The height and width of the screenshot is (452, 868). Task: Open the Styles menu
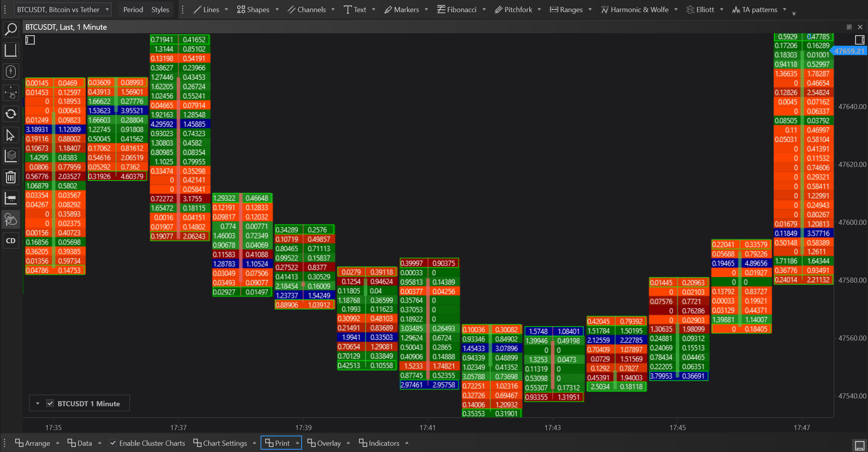click(x=160, y=9)
